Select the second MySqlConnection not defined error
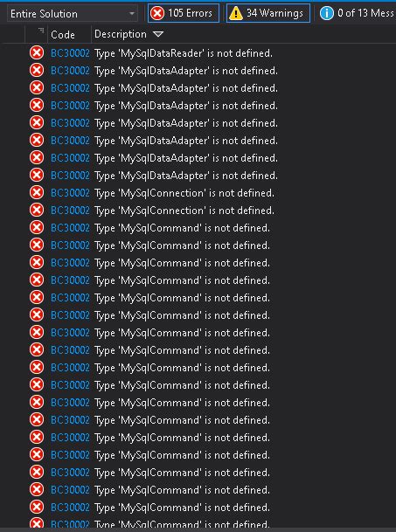The image size is (396, 532). (198, 211)
